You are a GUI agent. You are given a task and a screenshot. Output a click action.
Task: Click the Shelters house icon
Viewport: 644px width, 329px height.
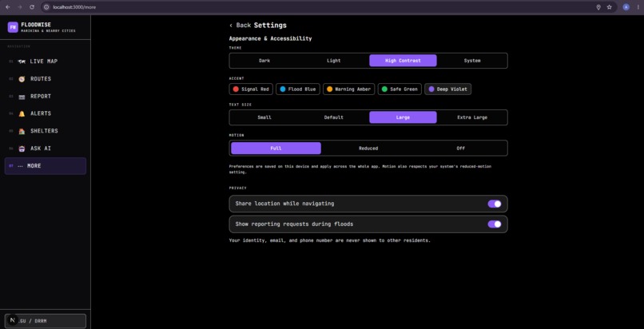coord(22,131)
